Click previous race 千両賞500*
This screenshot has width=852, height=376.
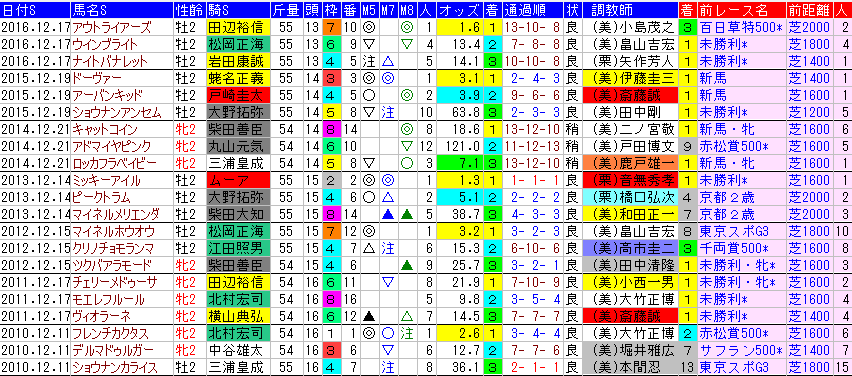734,249
